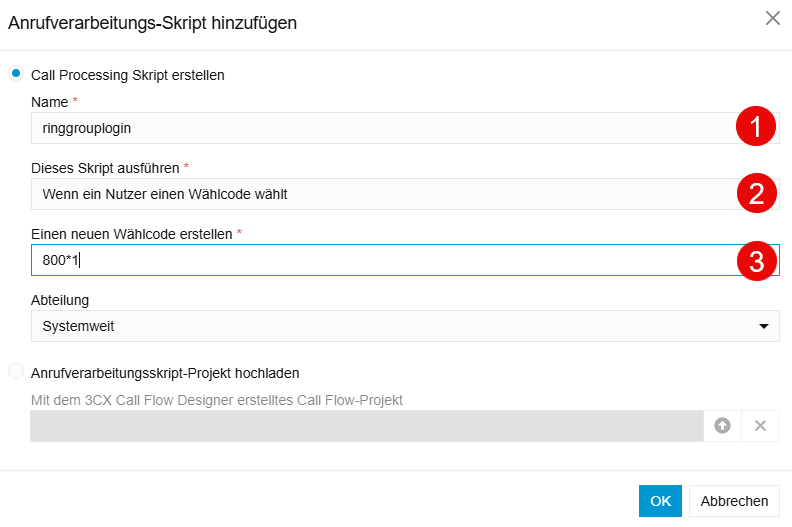This screenshot has height=527, width=792.
Task: Open the 'Dieses Skript ausführen' selection box
Action: pyautogui.click(x=380, y=194)
